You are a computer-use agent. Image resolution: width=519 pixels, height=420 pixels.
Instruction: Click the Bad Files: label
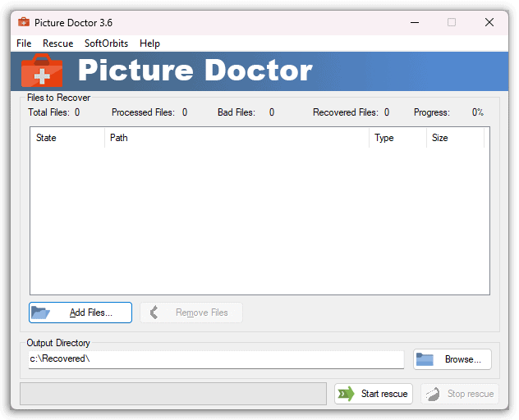tap(237, 112)
